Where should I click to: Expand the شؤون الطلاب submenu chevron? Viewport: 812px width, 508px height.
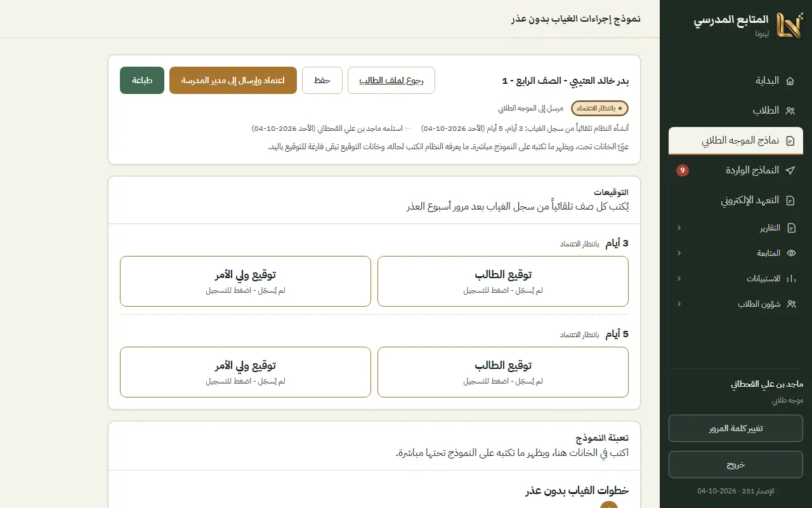click(x=679, y=304)
